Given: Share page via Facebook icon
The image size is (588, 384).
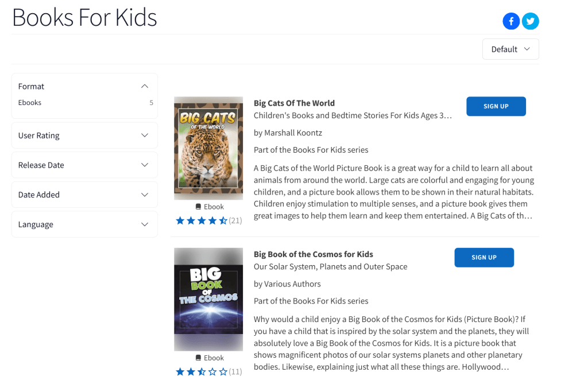Looking at the screenshot, I should pos(511,21).
